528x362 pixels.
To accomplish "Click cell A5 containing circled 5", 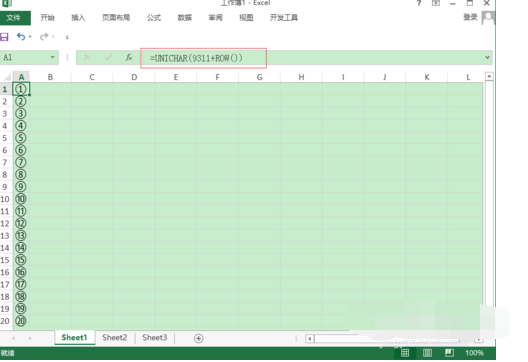I will point(21,138).
